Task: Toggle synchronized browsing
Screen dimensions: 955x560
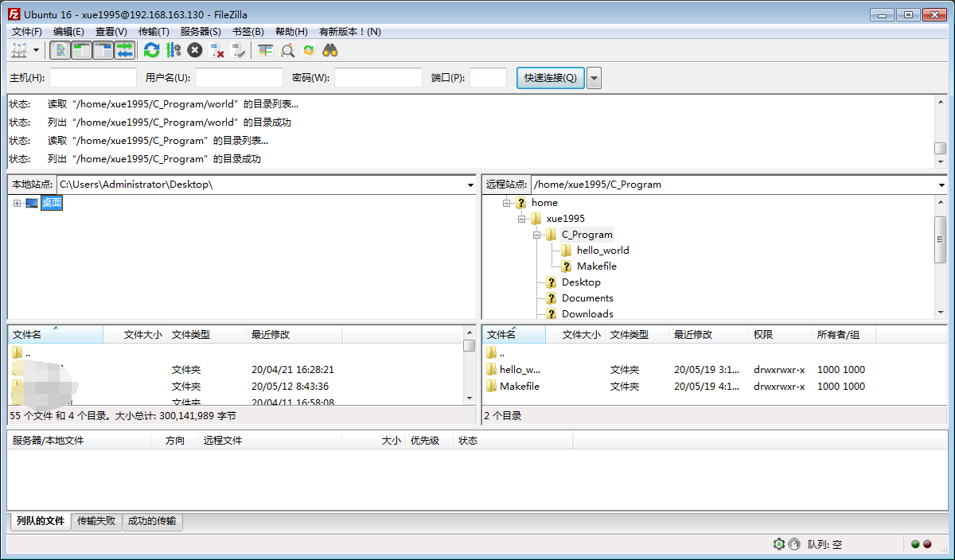Action: 309,51
